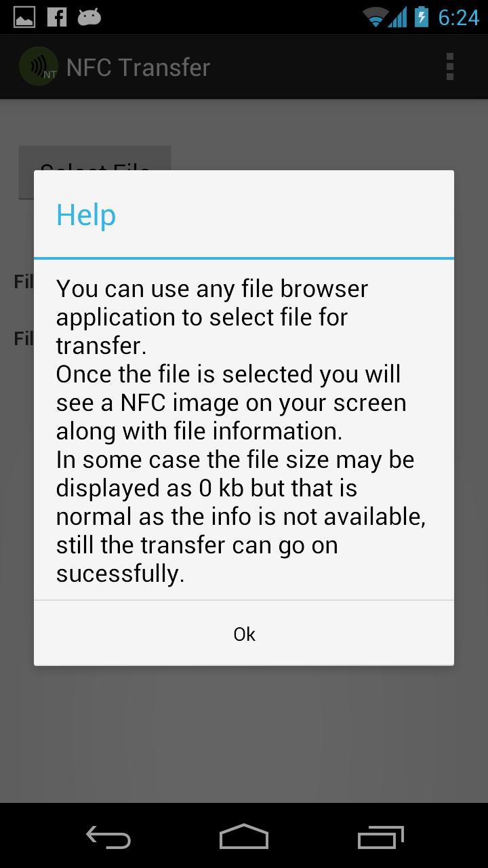Open the three-dot overflow menu
Viewport: 488px width, 868px height.
coord(450,67)
